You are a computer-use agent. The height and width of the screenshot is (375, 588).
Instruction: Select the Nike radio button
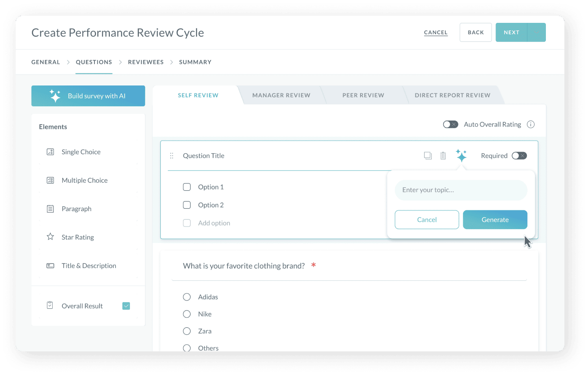[187, 314]
